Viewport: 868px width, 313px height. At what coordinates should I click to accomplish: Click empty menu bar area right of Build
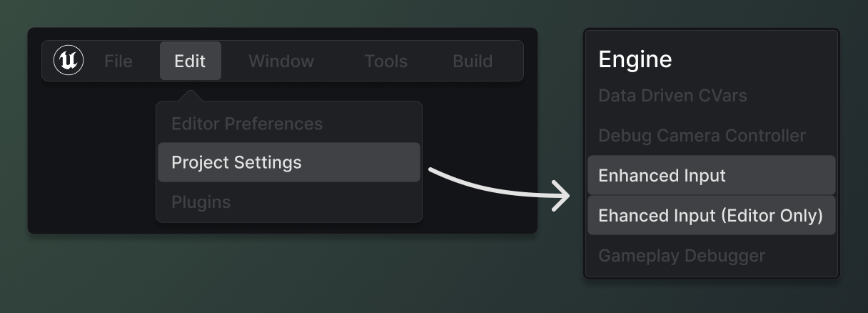pos(510,61)
